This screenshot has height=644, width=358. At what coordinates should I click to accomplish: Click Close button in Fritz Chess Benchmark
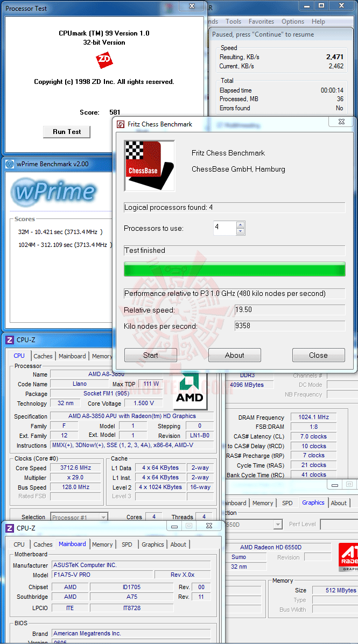318,355
